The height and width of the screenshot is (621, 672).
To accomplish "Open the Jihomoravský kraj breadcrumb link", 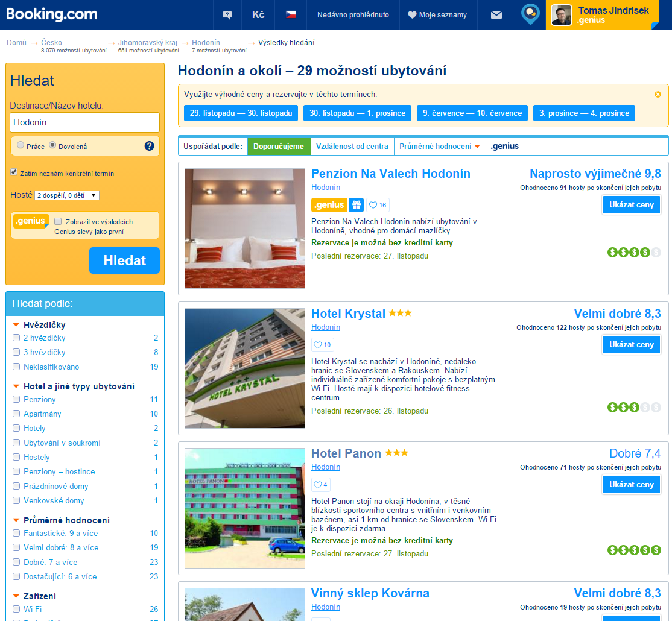I will click(x=147, y=42).
